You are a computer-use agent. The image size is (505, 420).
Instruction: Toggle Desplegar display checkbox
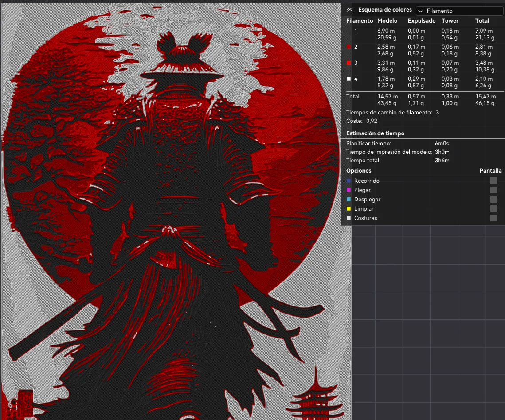[493, 200]
